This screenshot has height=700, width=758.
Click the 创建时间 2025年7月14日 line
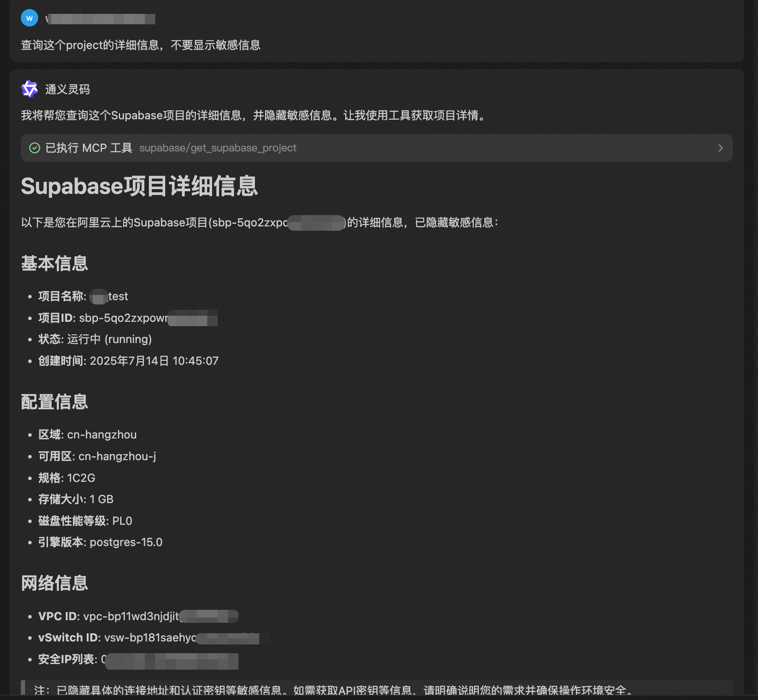[128, 361]
